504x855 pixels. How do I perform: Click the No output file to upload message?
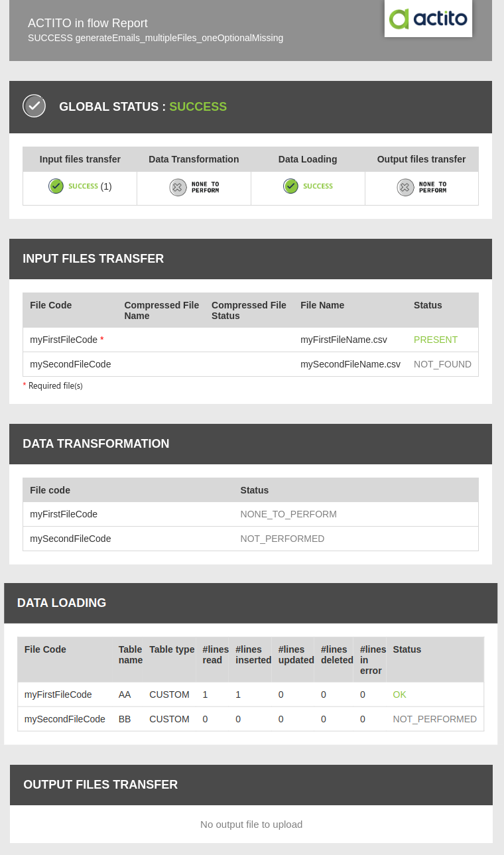point(251,824)
